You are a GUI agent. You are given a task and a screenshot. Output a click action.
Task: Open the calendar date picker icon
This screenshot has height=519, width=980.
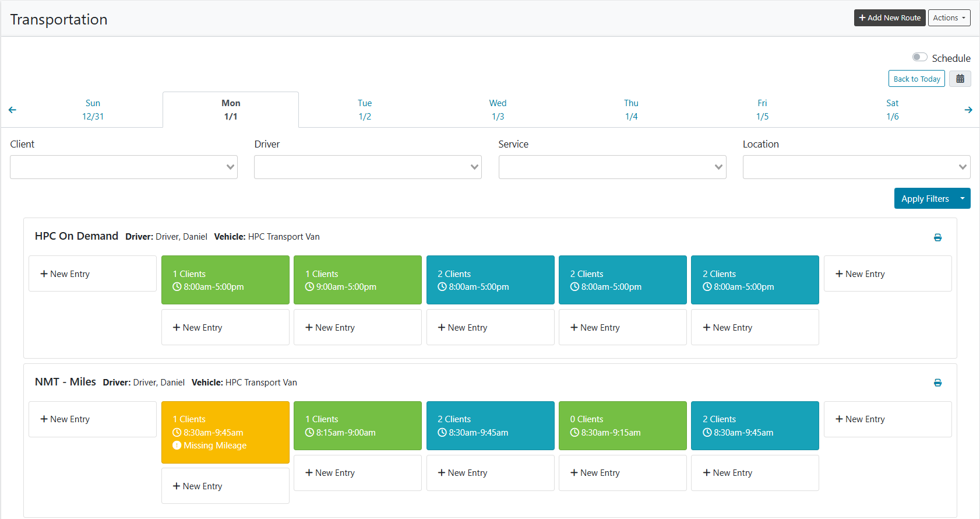pyautogui.click(x=960, y=79)
